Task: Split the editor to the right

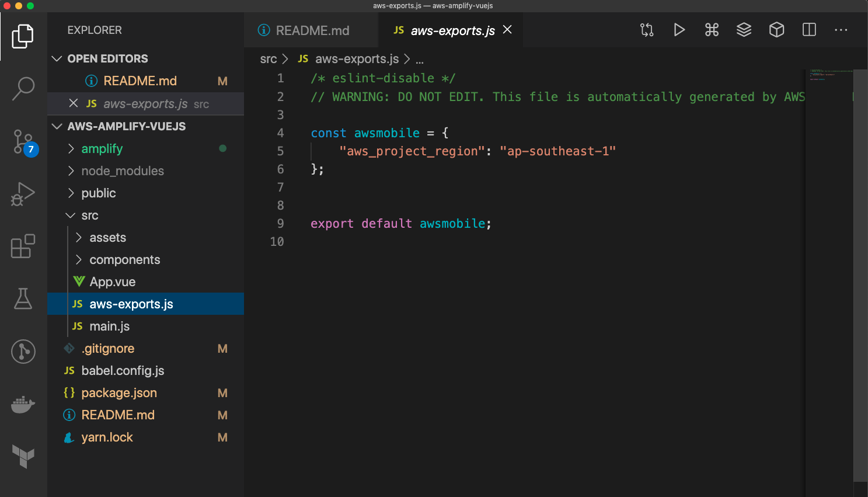Action: click(809, 30)
